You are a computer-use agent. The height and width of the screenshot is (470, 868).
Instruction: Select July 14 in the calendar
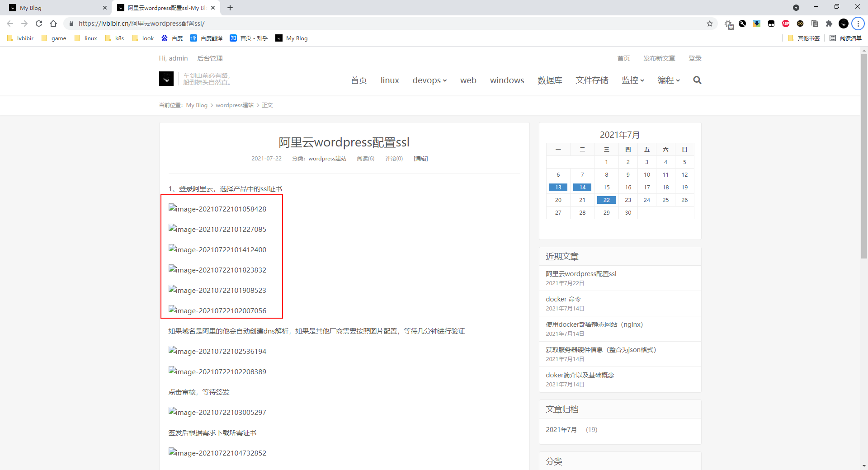[582, 188]
